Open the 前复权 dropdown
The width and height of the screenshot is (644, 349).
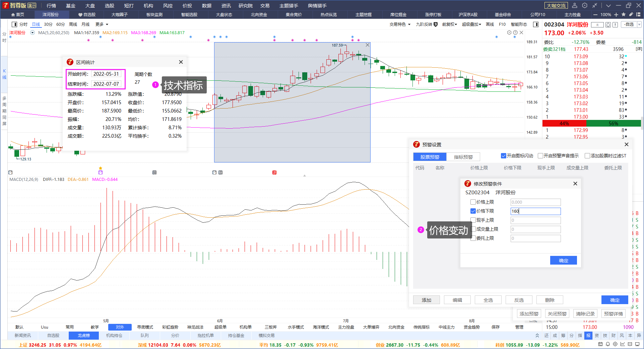[450, 24]
